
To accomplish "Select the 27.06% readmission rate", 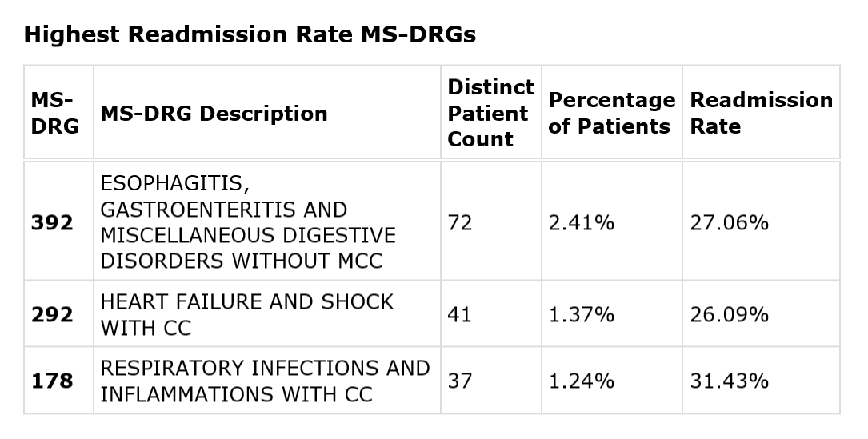I will pos(729,222).
